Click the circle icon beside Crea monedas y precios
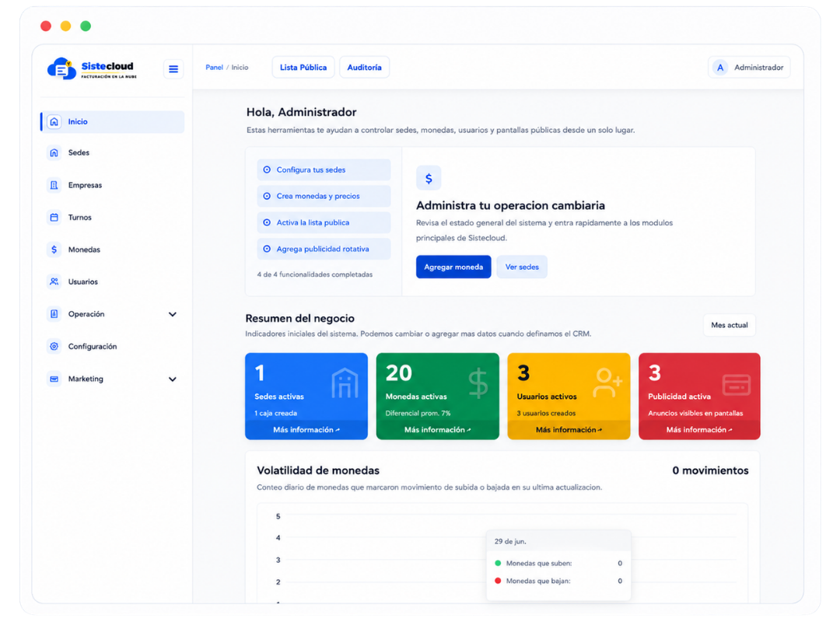 [267, 196]
